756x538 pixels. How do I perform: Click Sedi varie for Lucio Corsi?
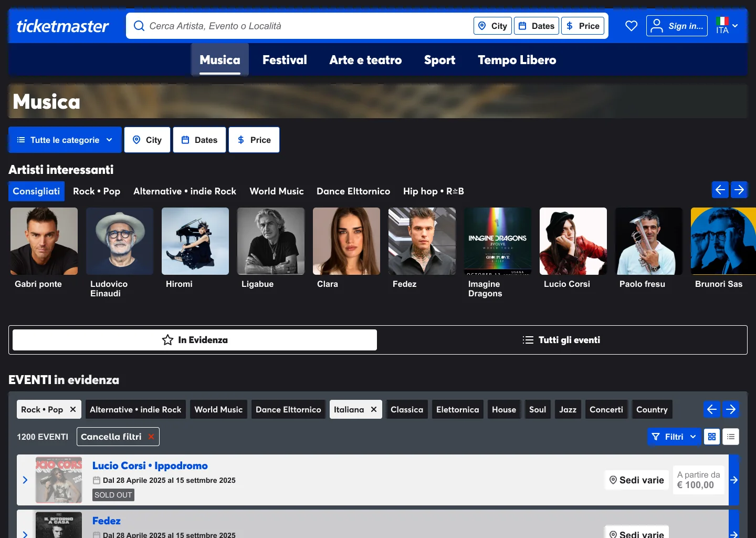[x=637, y=480]
